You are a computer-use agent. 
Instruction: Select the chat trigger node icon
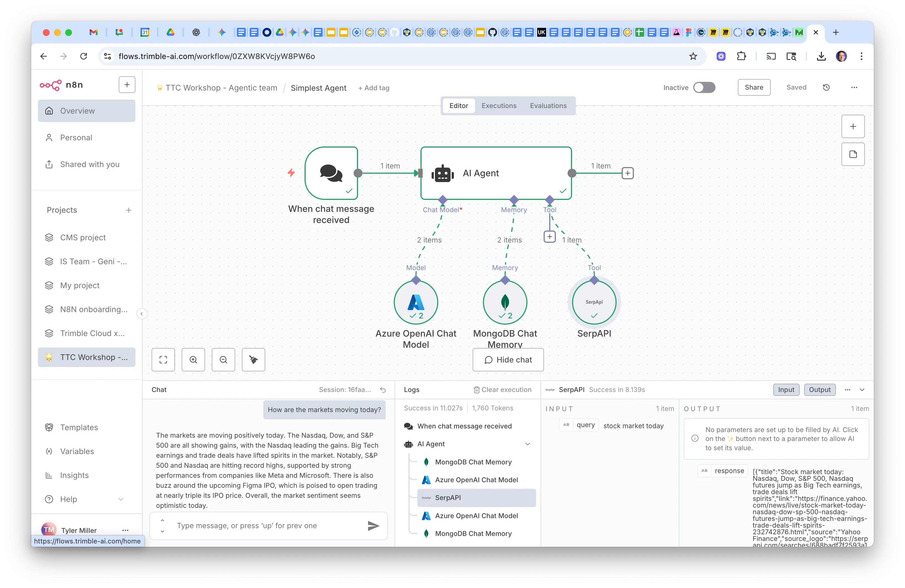pyautogui.click(x=331, y=173)
